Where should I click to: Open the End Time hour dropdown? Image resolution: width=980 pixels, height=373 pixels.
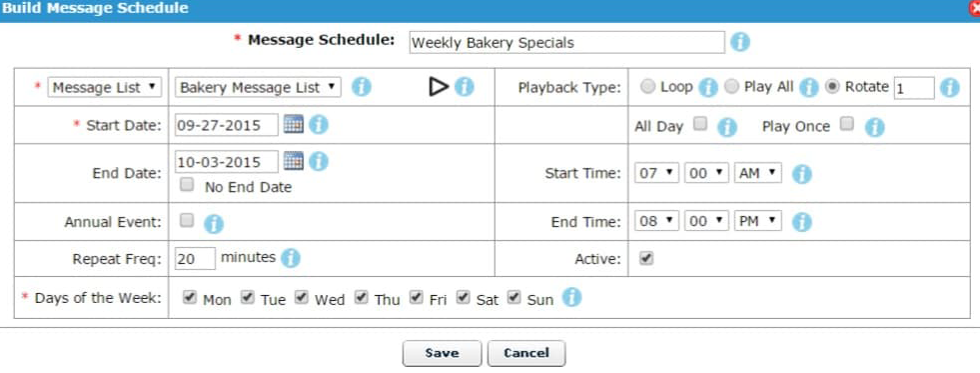coord(657,221)
